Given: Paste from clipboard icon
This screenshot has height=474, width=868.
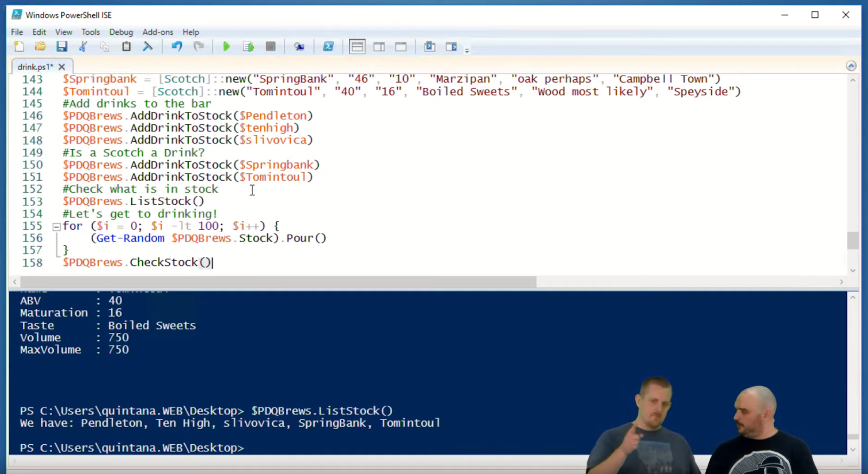Looking at the screenshot, I should pyautogui.click(x=126, y=47).
